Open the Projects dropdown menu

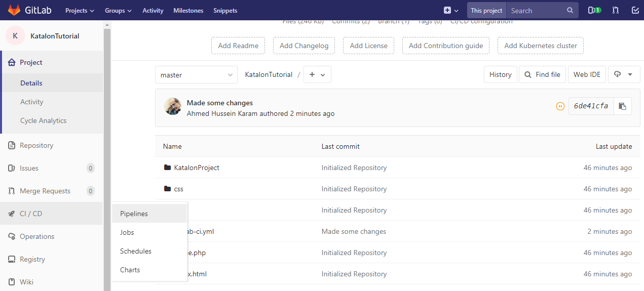pyautogui.click(x=80, y=10)
